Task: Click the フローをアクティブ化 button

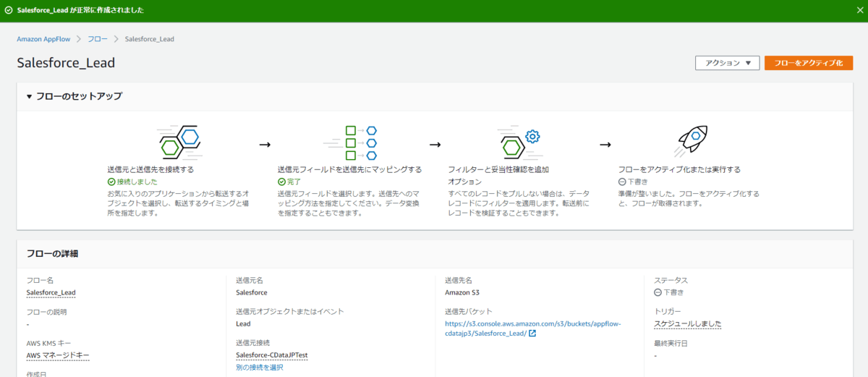Action: coord(809,63)
